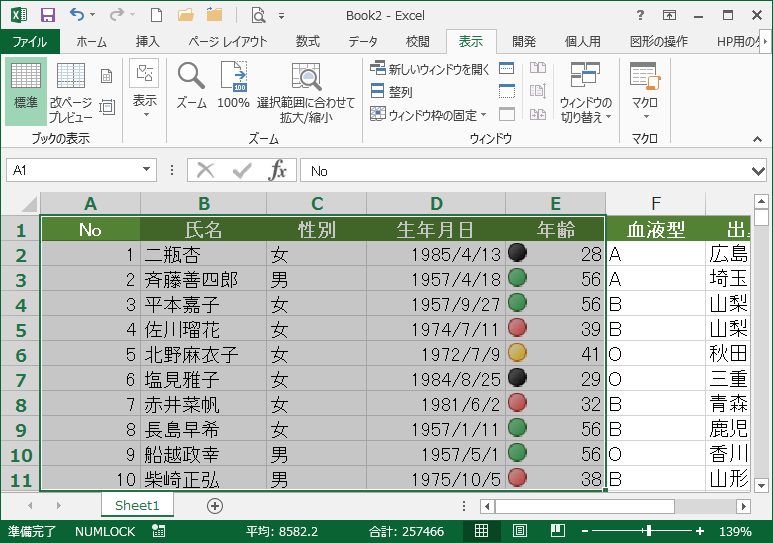The image size is (773, 543).
Task: Click the vertical scrollbar down arrow
Action: 761,485
